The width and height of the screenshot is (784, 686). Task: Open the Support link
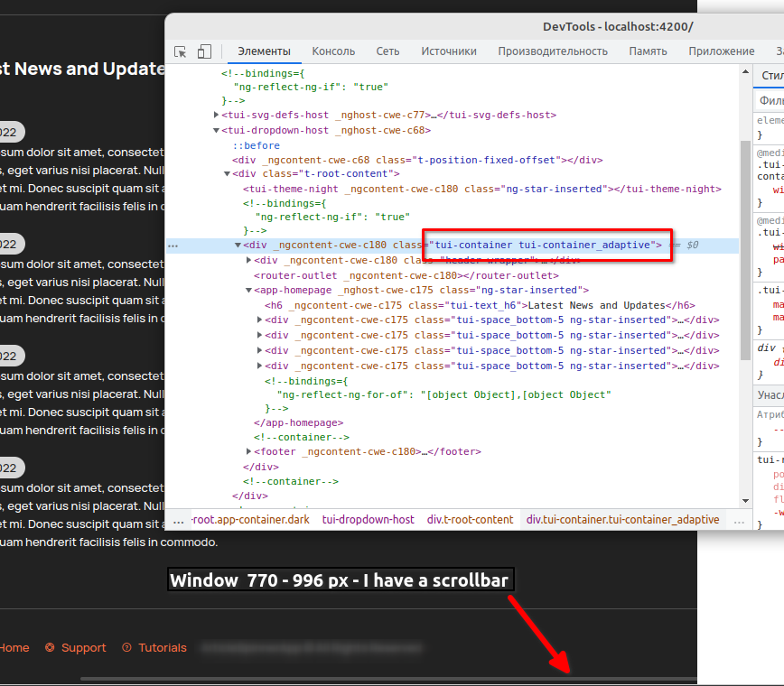click(x=83, y=647)
